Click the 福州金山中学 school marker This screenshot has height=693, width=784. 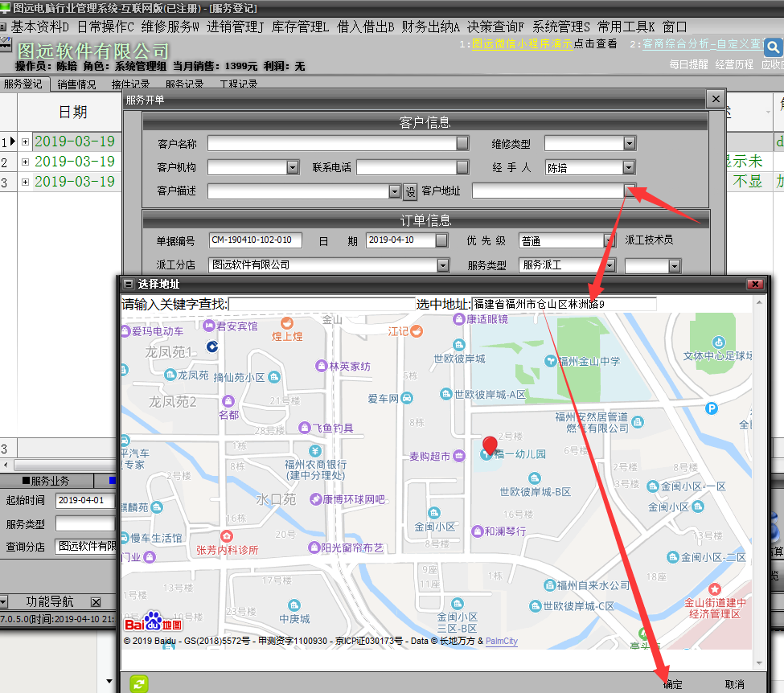click(x=551, y=360)
